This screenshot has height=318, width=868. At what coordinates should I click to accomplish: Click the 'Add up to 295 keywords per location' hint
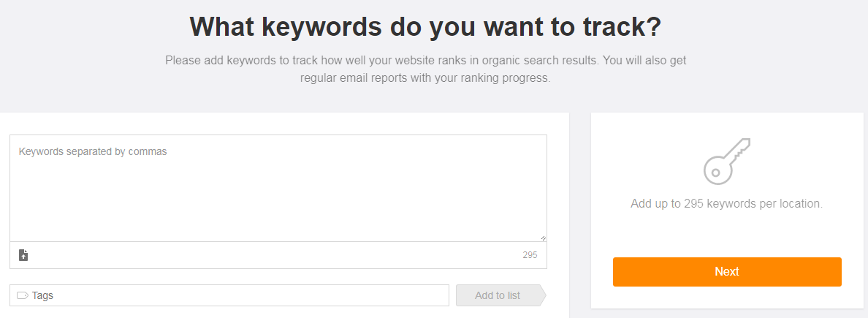pyautogui.click(x=726, y=203)
